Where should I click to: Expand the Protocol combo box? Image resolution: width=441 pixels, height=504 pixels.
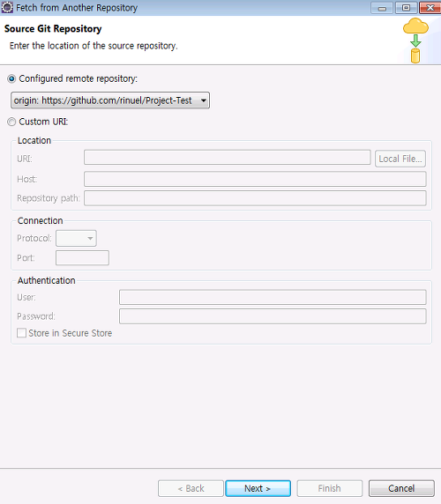coord(76,238)
